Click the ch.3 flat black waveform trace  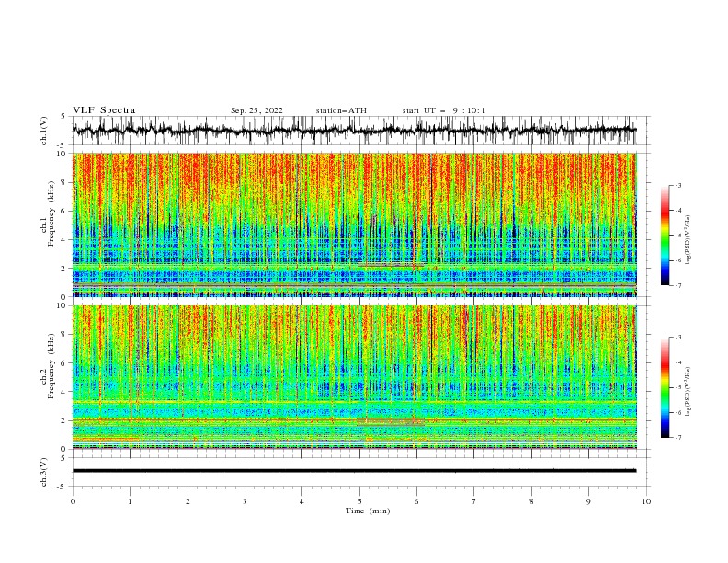354,471
